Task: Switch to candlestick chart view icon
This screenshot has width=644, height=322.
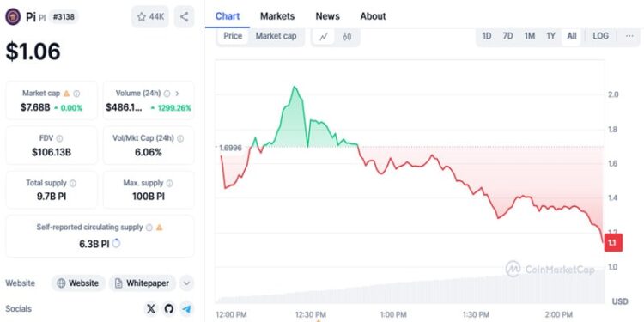Action: click(347, 37)
